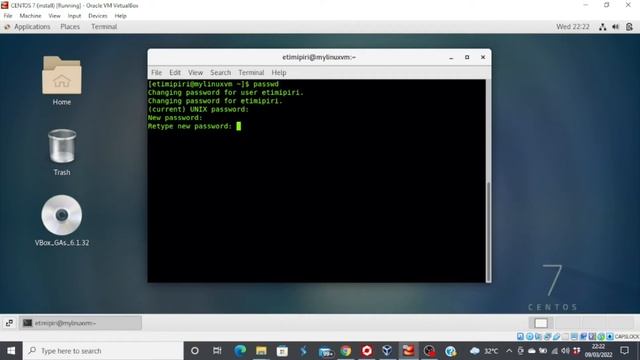Open VirtualBox File menu
This screenshot has width=640, height=360.
tap(8, 16)
